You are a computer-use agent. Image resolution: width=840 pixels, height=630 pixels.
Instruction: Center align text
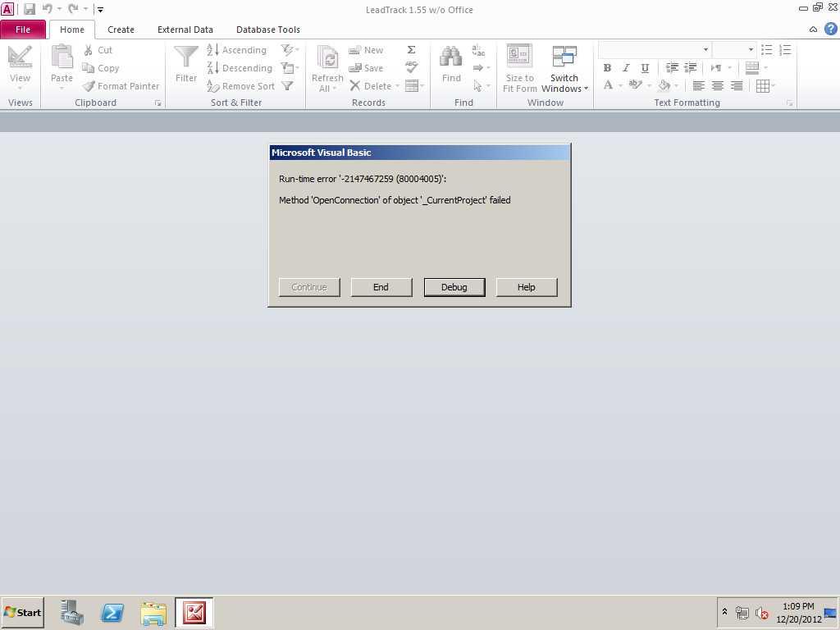coord(718,85)
